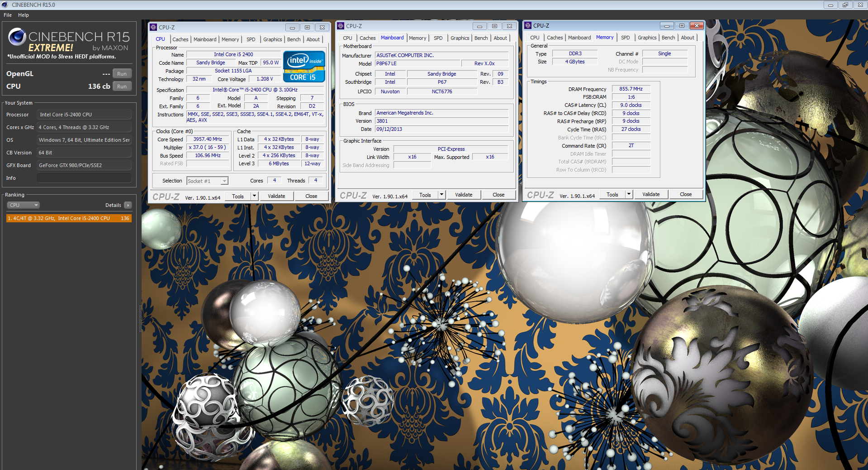Select Caches tab in second CPU-Z window
The width and height of the screenshot is (868, 470).
pyautogui.click(x=367, y=38)
